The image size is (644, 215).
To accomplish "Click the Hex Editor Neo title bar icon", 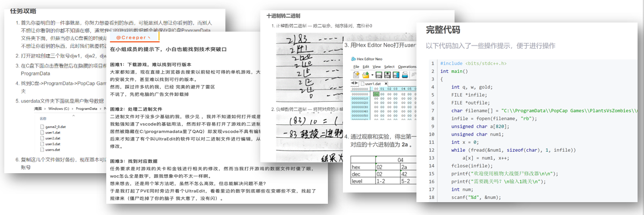I will click(354, 58).
